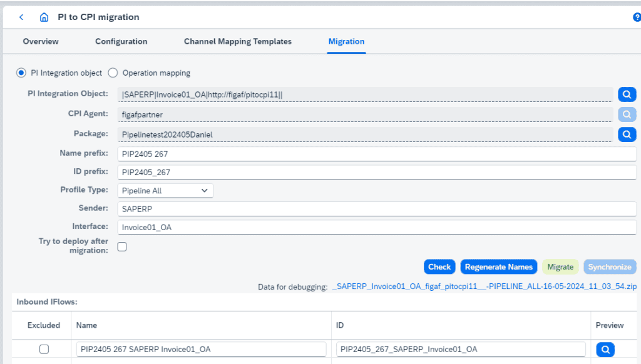641x364 pixels.
Task: Go back with the left arrow icon
Action: click(21, 17)
